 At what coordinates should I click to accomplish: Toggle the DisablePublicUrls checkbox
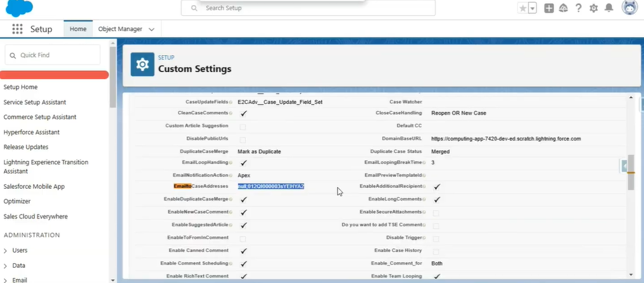coord(243,140)
